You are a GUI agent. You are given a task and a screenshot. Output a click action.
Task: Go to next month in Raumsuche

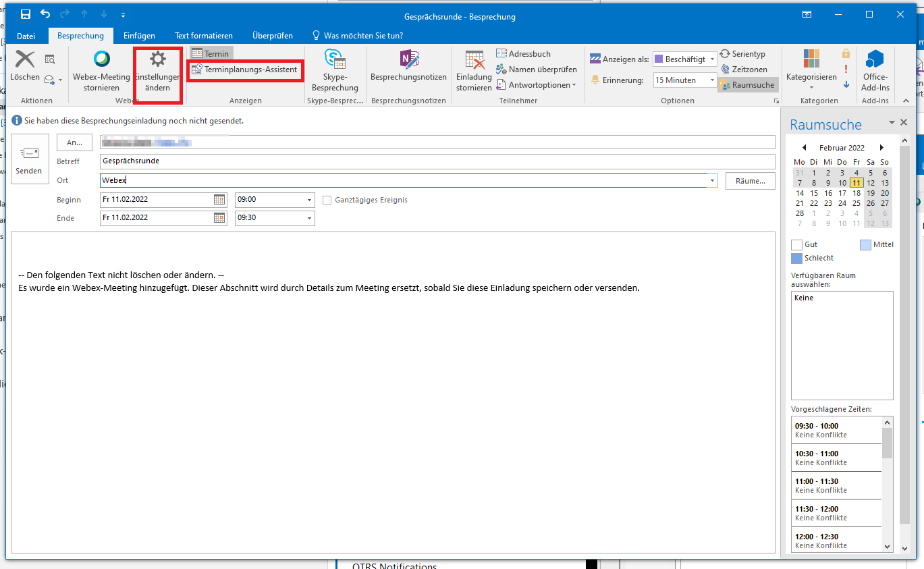[x=881, y=148]
